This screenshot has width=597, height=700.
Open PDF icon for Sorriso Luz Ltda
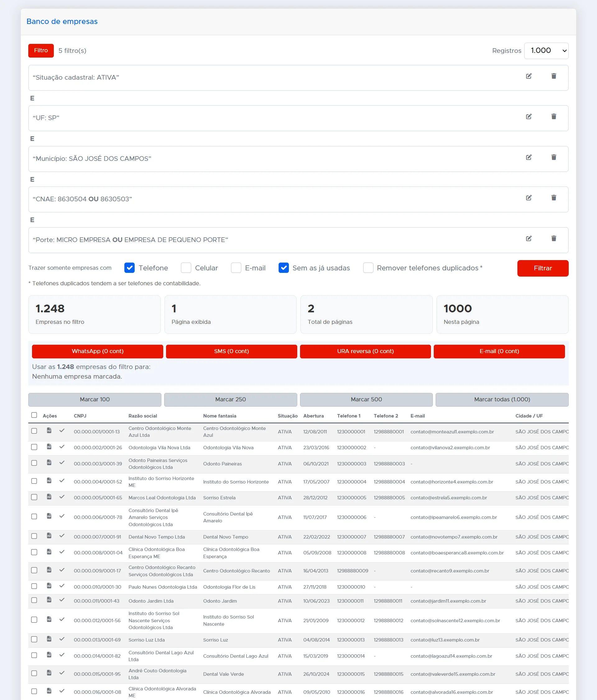click(x=49, y=639)
